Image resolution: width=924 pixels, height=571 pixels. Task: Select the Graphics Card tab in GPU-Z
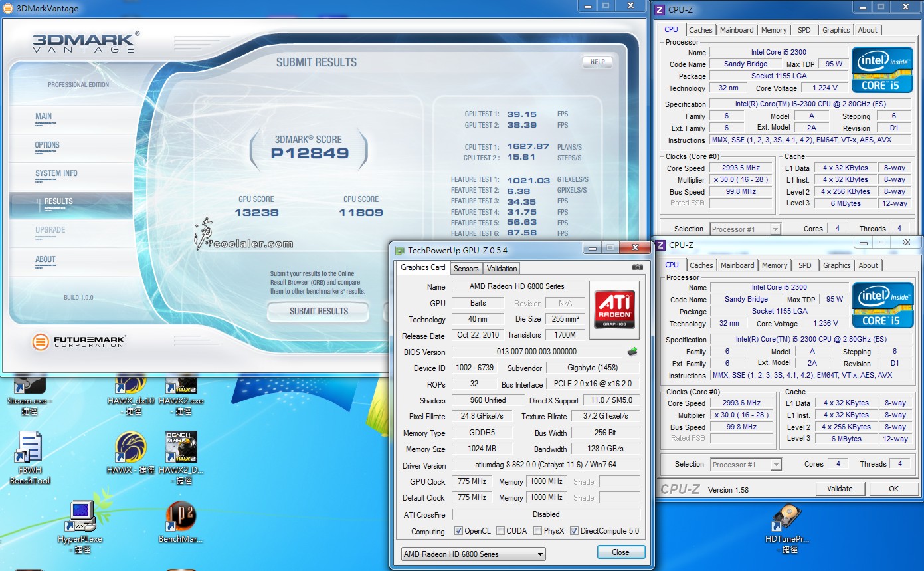(x=423, y=267)
